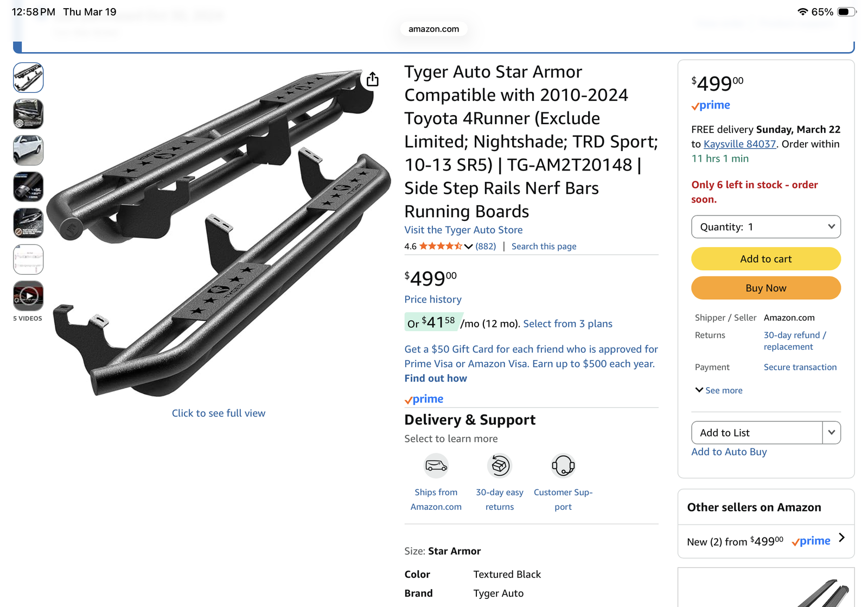Select the white SUV product thumbnail

[28, 150]
